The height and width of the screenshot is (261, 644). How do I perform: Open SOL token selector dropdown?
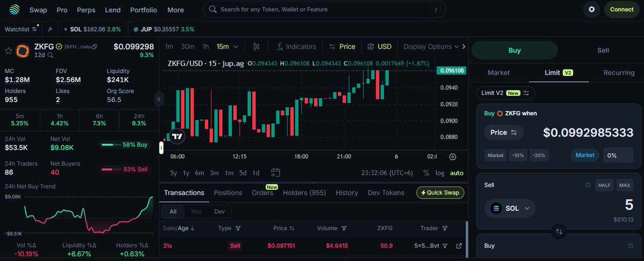coord(510,208)
